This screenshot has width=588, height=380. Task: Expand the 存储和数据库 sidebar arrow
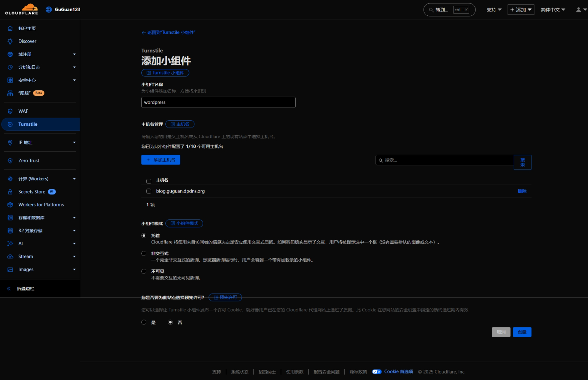coord(74,218)
